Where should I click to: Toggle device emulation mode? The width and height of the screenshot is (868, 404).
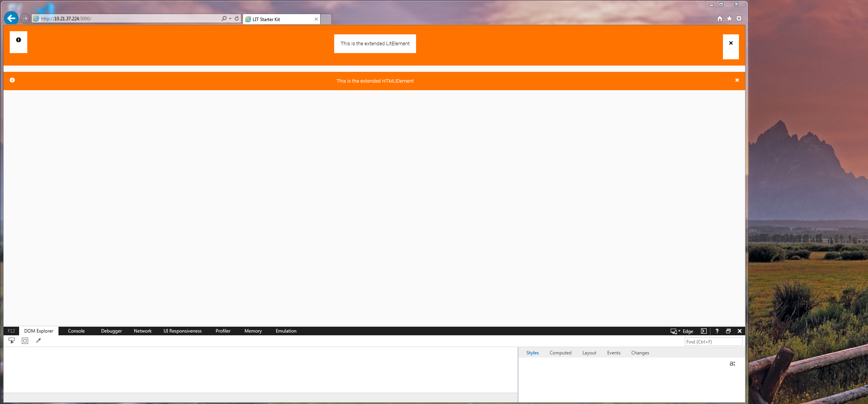pyautogui.click(x=673, y=331)
